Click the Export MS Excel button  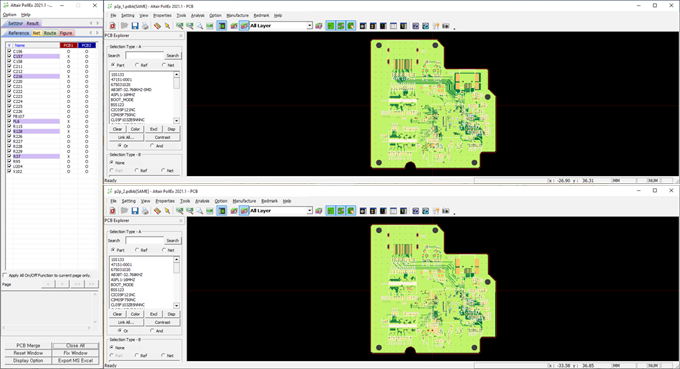point(75,360)
